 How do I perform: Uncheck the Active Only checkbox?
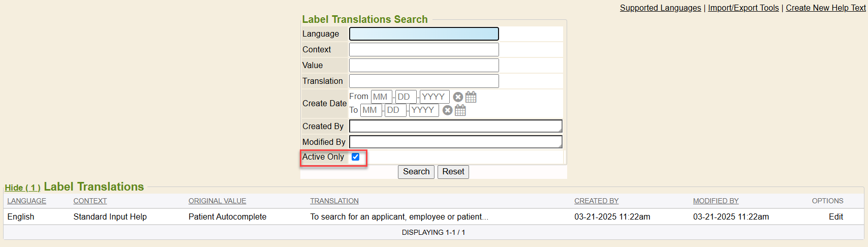(x=355, y=157)
